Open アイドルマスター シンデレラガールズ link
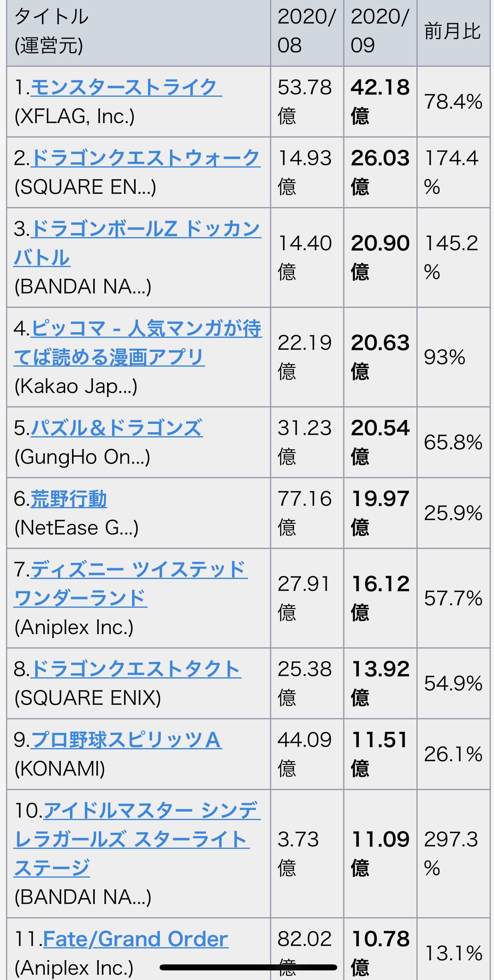The width and height of the screenshot is (494, 980). pos(137,840)
